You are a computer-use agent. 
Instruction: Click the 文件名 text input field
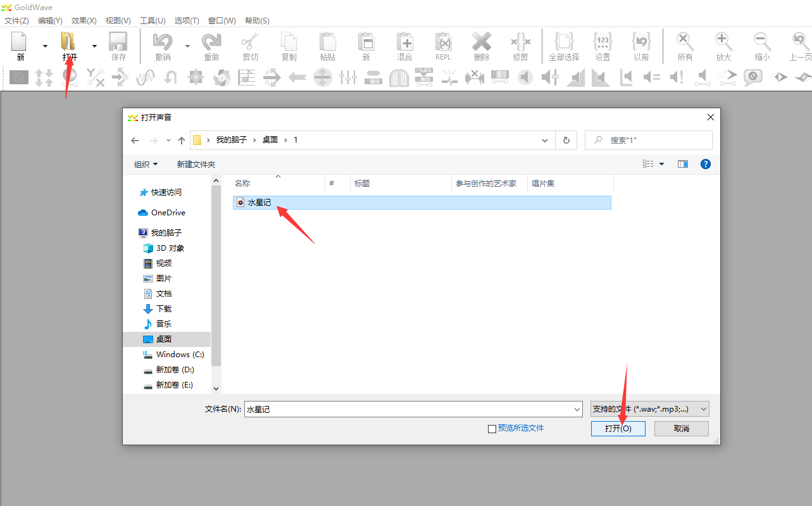(408, 410)
